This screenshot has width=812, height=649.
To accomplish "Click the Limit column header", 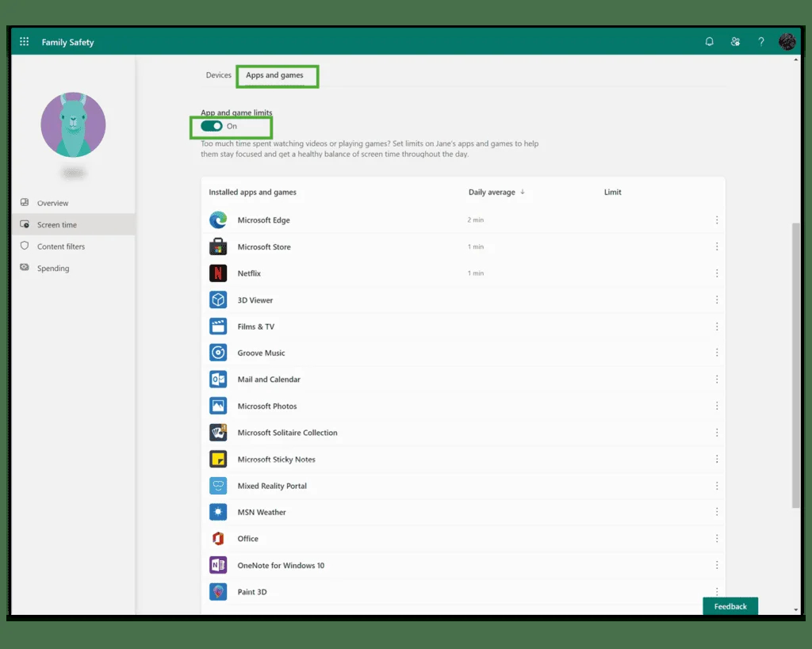I will (x=613, y=192).
